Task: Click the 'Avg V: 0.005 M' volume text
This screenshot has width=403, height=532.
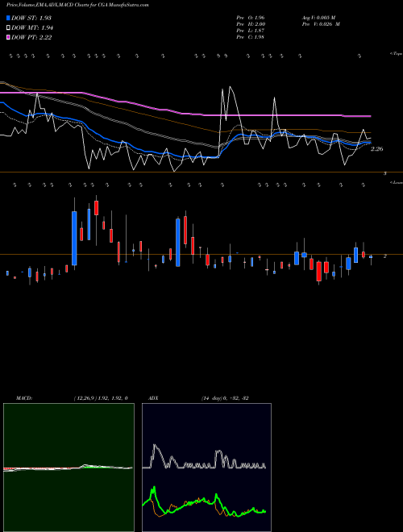Action: [x=319, y=18]
